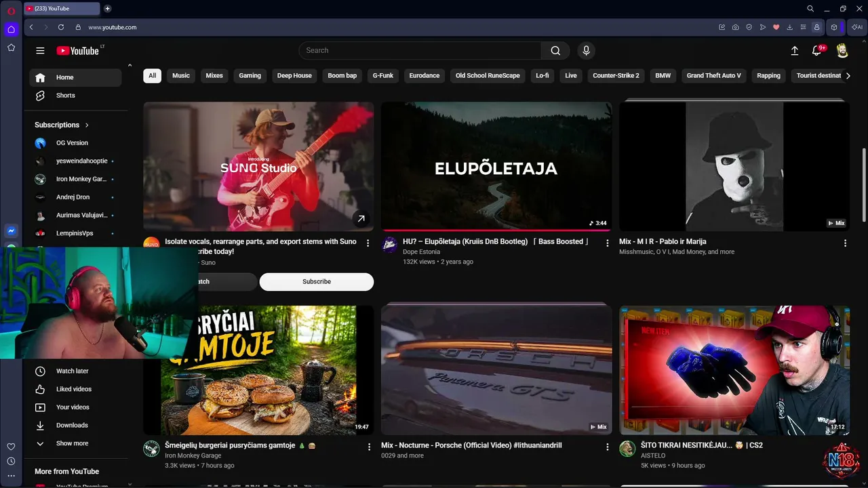This screenshot has width=868, height=488.
Task: Open the Porsche Panamera GTS mix thumbnail
Action: (x=496, y=370)
